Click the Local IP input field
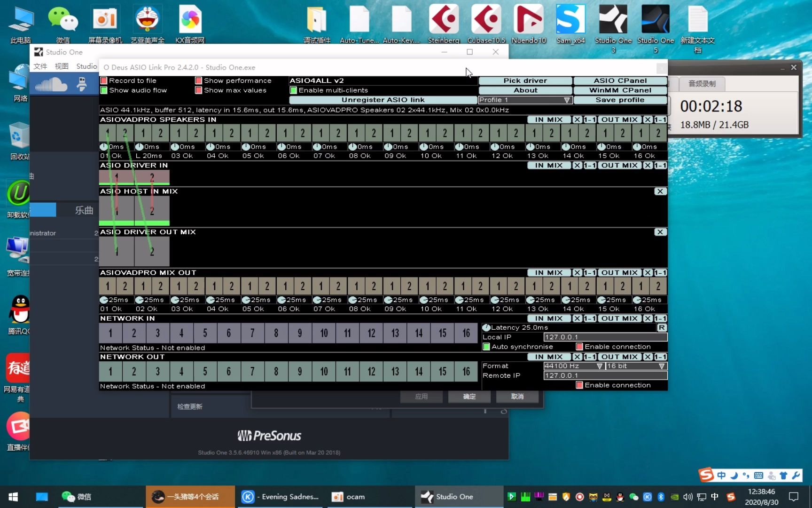This screenshot has width=812, height=508. [605, 337]
